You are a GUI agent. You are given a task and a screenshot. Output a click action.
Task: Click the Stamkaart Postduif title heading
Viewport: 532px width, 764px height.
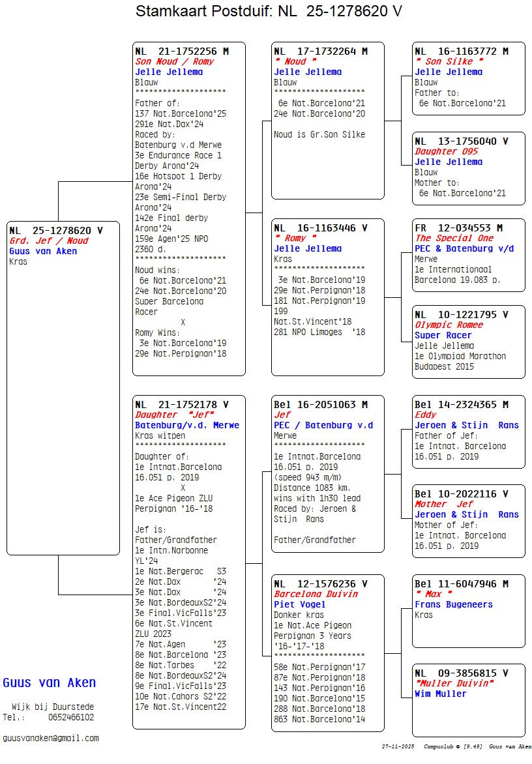[x=269, y=11]
